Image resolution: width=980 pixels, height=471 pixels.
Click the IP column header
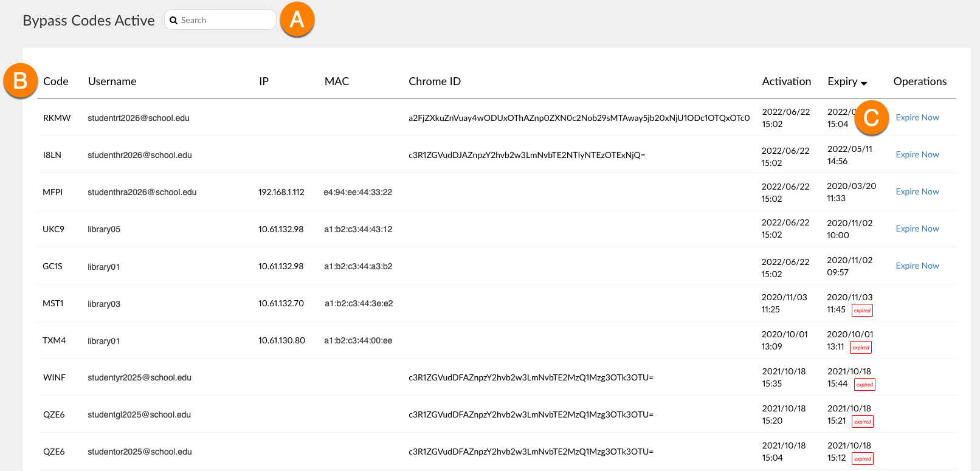click(x=264, y=81)
